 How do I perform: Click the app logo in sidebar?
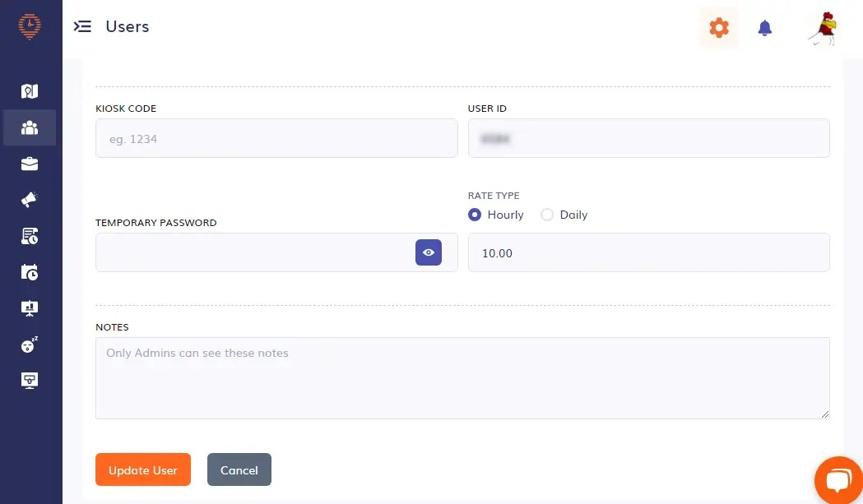click(x=29, y=25)
